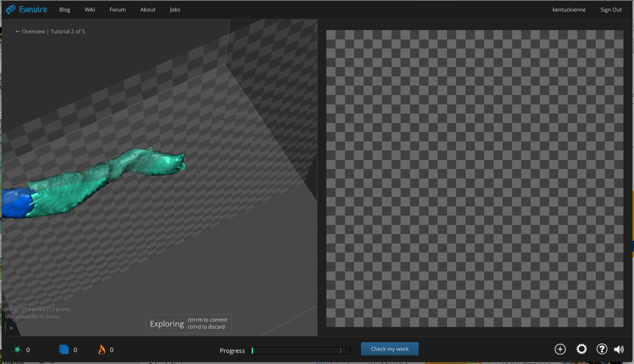Sign out of the account

pyautogui.click(x=611, y=10)
